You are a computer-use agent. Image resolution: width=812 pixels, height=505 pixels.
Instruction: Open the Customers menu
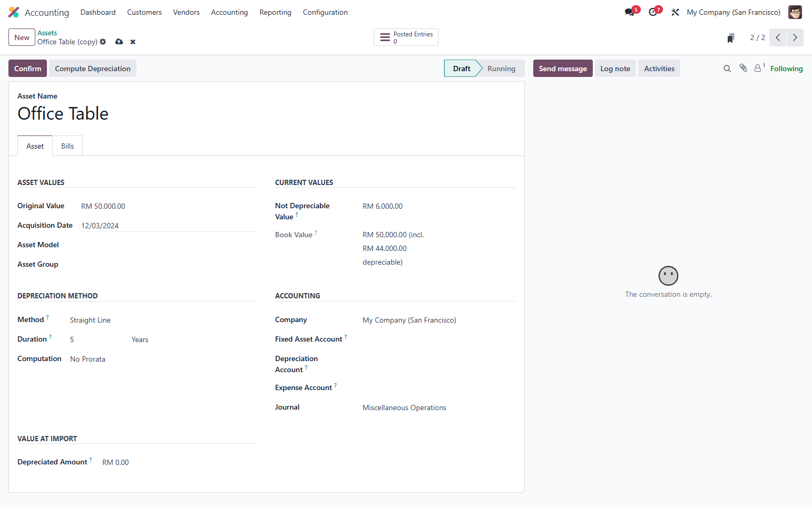(144, 12)
